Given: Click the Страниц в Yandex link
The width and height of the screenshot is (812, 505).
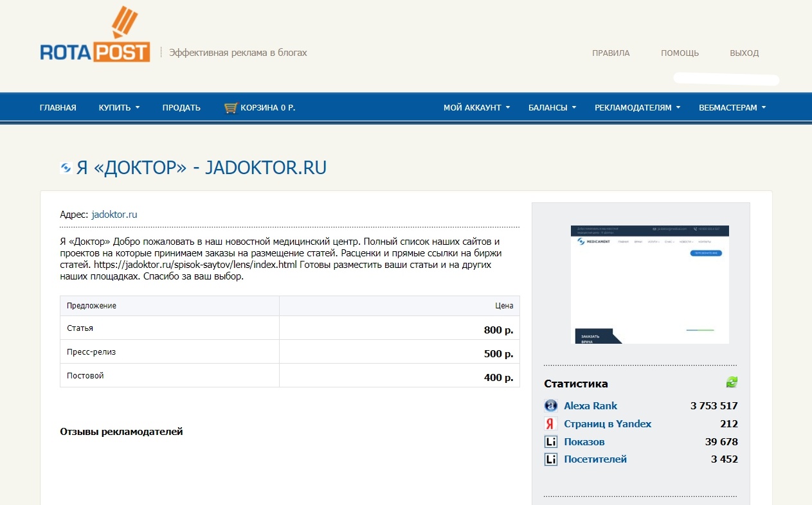Looking at the screenshot, I should click(608, 424).
